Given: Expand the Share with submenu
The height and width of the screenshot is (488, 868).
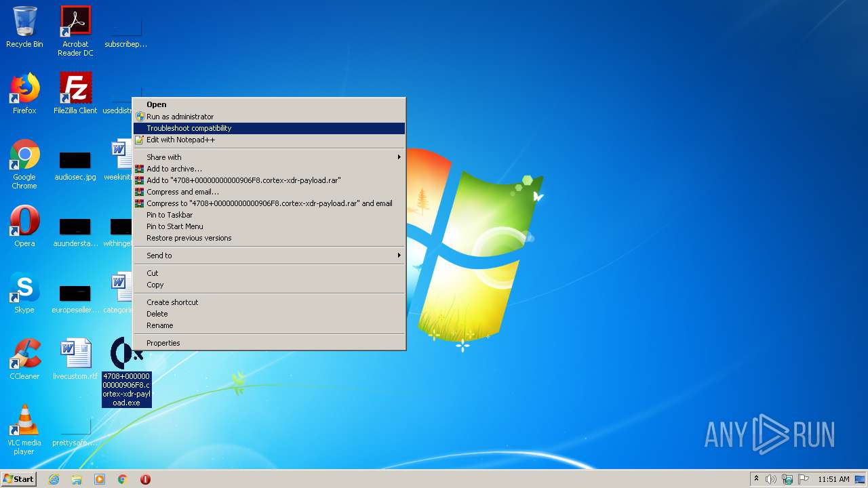Looking at the screenshot, I should [x=269, y=157].
